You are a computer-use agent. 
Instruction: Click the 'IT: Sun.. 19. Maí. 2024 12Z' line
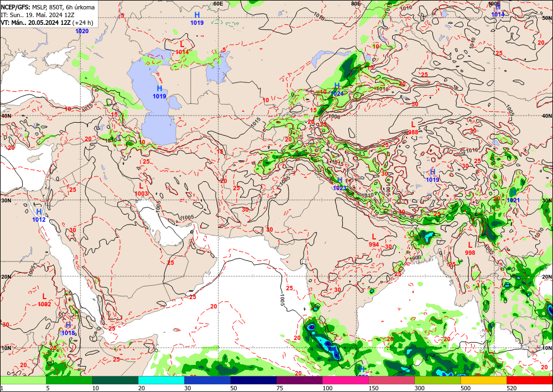pos(39,15)
